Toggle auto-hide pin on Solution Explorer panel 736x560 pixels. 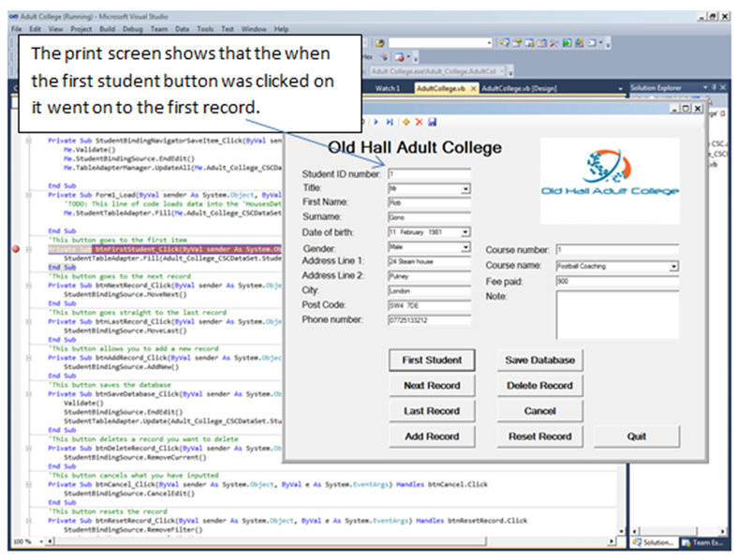click(714, 87)
